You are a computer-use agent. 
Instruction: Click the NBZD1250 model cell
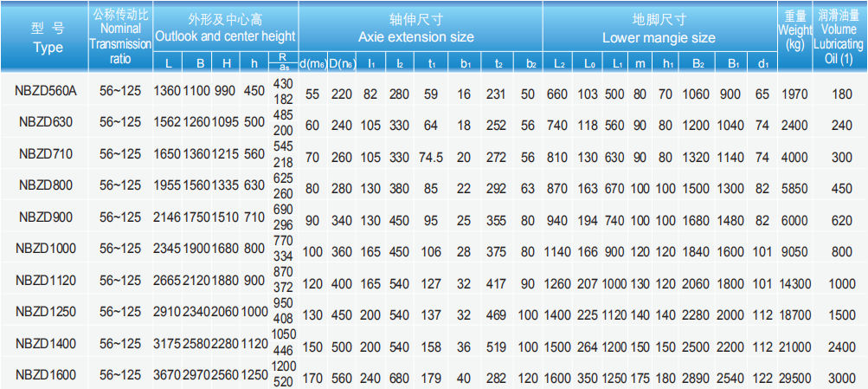tap(46, 311)
